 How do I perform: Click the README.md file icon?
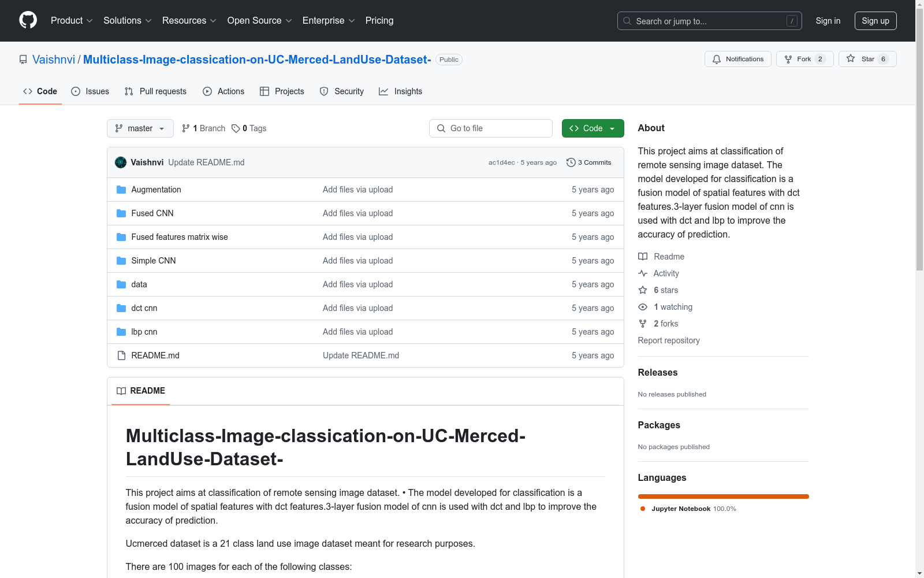point(121,355)
